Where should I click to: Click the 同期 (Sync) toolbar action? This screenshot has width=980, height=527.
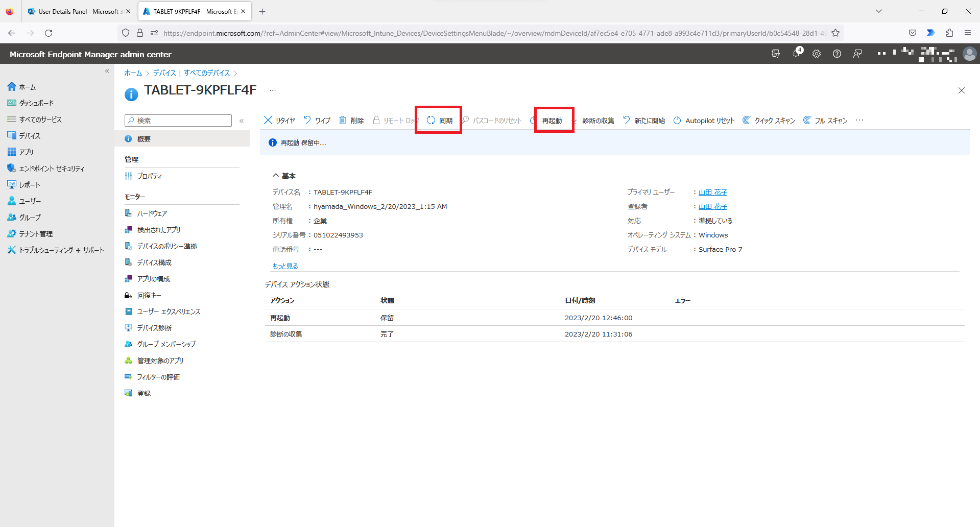pyautogui.click(x=440, y=121)
